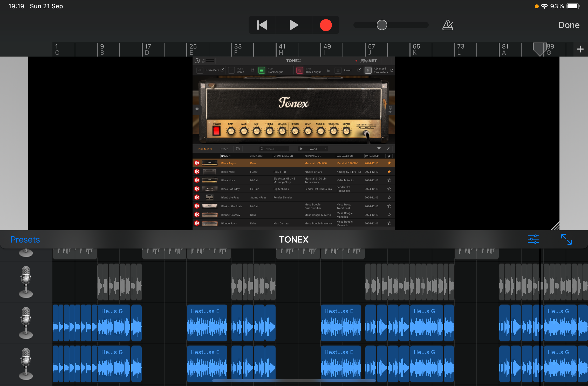
Task: Open the VIR cabinet panel
Action: [x=390, y=109]
